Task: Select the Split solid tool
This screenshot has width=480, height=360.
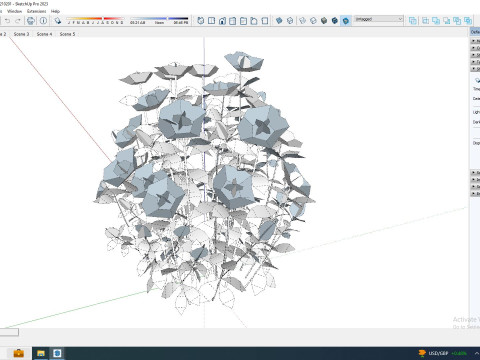Action: click(x=468, y=21)
